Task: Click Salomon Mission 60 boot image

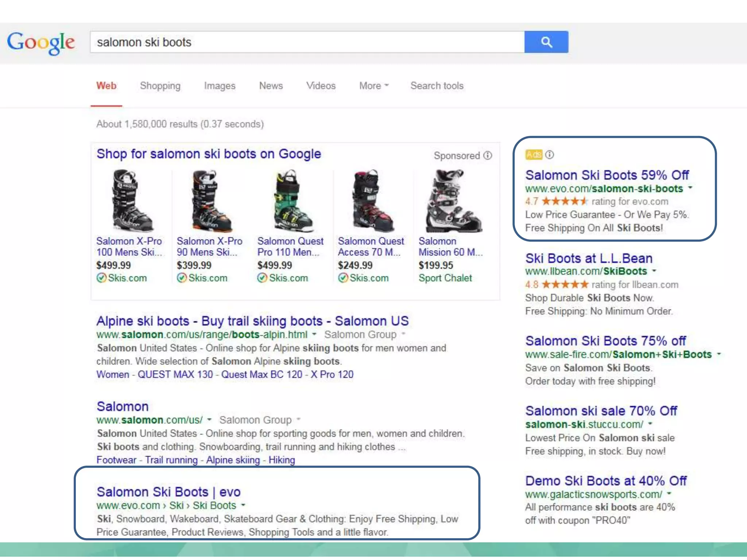Action: coord(452,201)
